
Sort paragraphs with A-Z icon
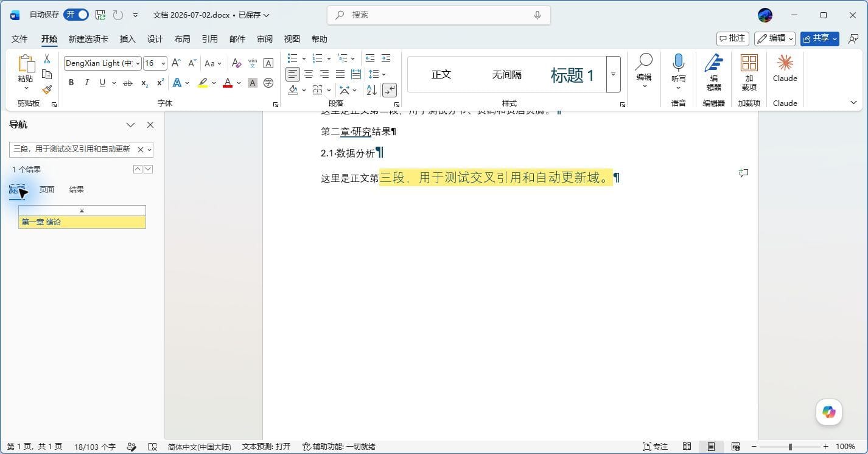(372, 90)
